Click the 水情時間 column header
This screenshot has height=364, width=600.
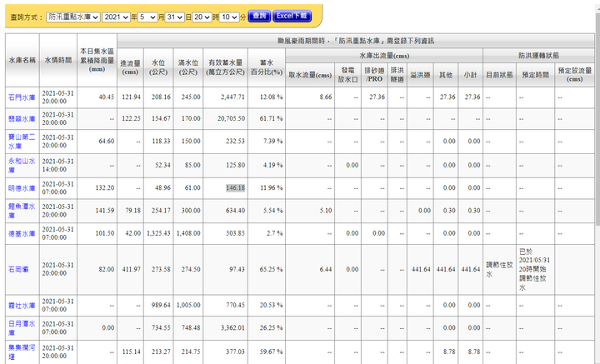click(58, 60)
